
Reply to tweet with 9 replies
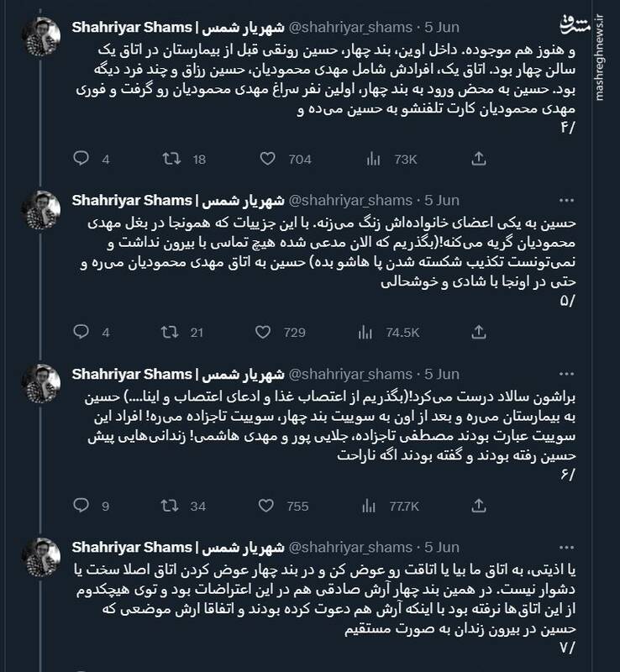[x=82, y=505]
